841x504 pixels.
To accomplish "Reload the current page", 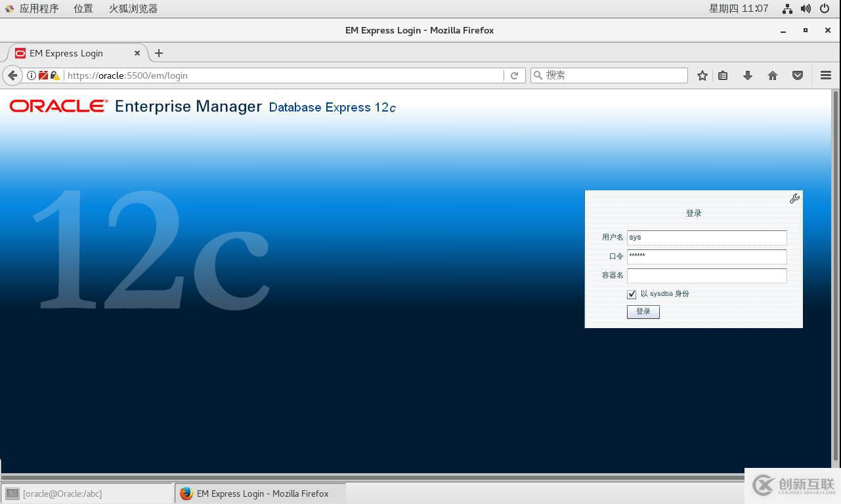I will click(515, 75).
